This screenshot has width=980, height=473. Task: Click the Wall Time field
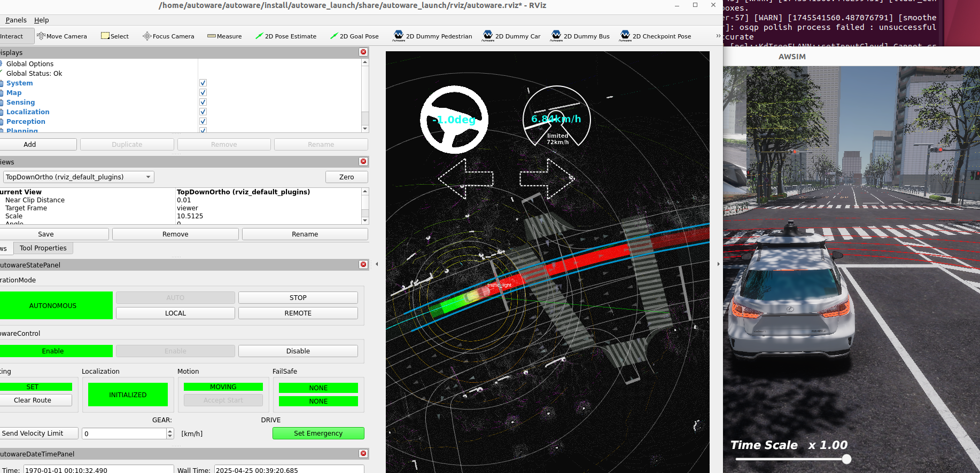pyautogui.click(x=289, y=470)
